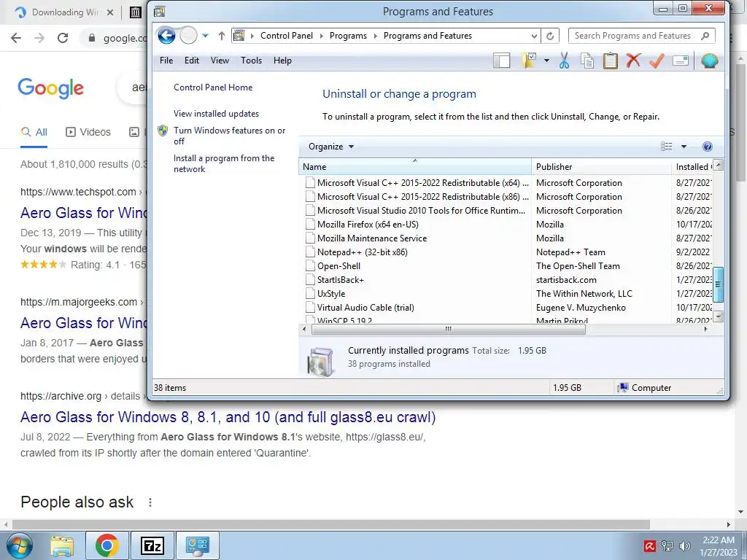This screenshot has height=560, width=747.
Task: Open the View menu
Action: [x=220, y=61]
